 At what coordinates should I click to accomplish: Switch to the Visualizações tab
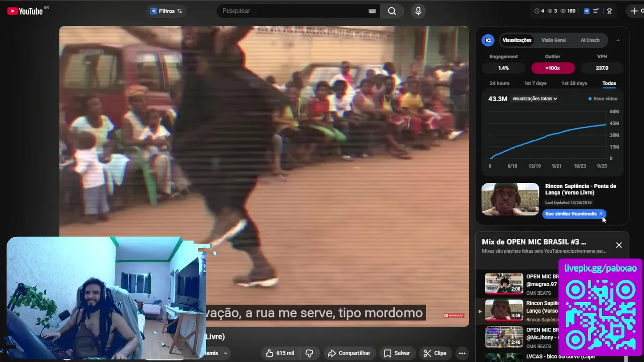[x=517, y=40]
